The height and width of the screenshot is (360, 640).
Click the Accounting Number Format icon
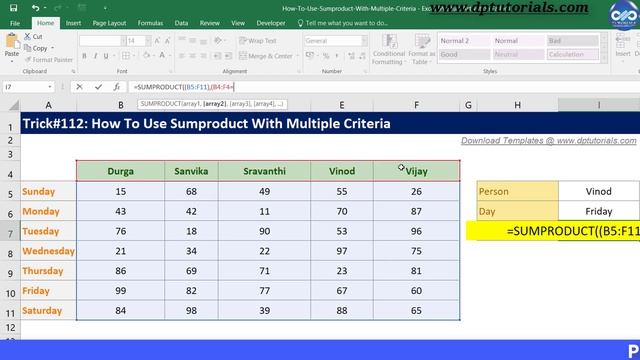pyautogui.click(x=310, y=56)
